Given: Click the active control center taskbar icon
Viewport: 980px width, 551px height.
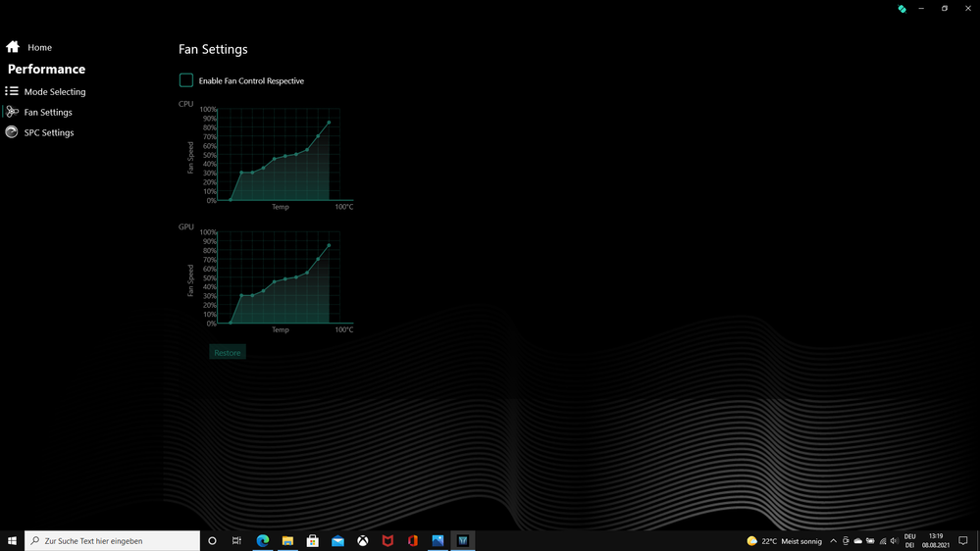Looking at the screenshot, I should 462,540.
